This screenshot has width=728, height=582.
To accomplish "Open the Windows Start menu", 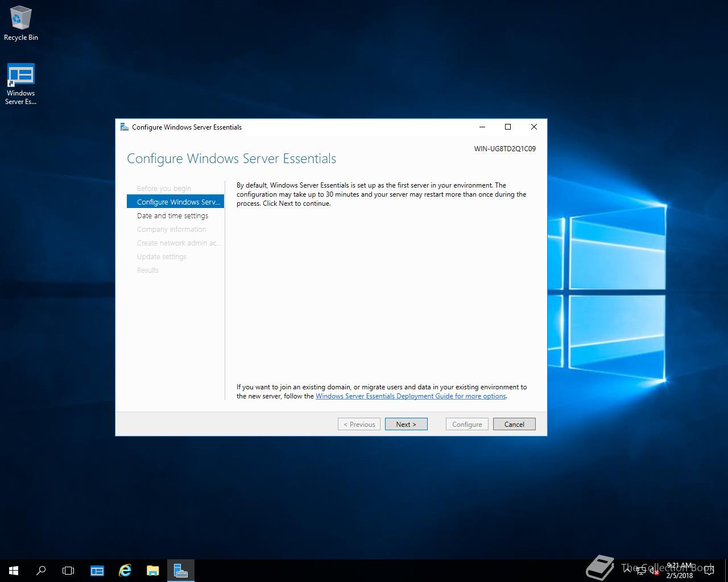I will coord(14,571).
